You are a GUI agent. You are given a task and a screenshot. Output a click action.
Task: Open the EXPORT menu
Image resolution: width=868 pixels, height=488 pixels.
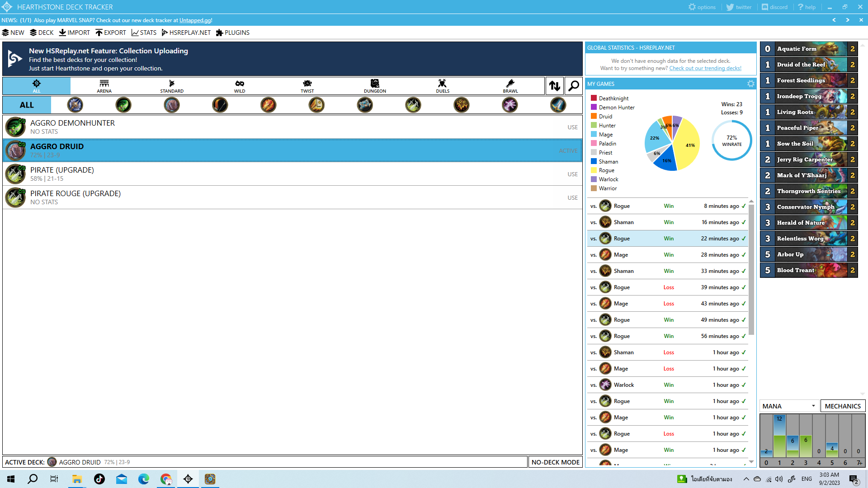(111, 33)
